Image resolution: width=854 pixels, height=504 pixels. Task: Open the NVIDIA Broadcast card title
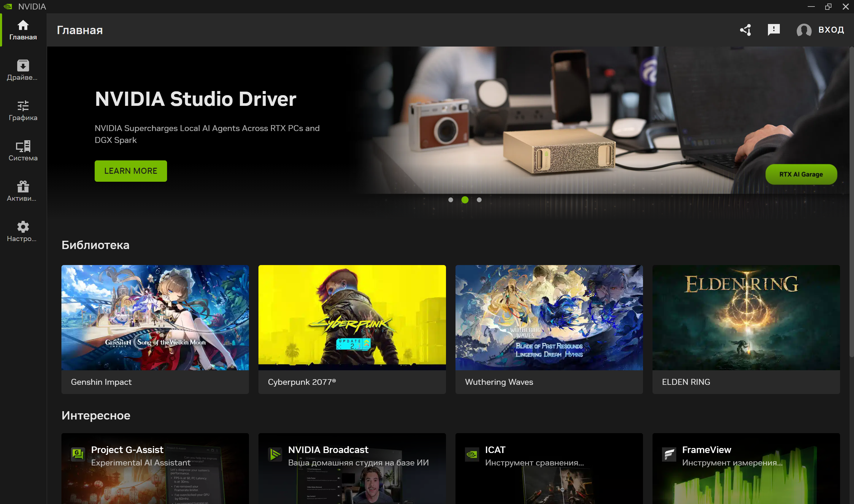pyautogui.click(x=328, y=450)
